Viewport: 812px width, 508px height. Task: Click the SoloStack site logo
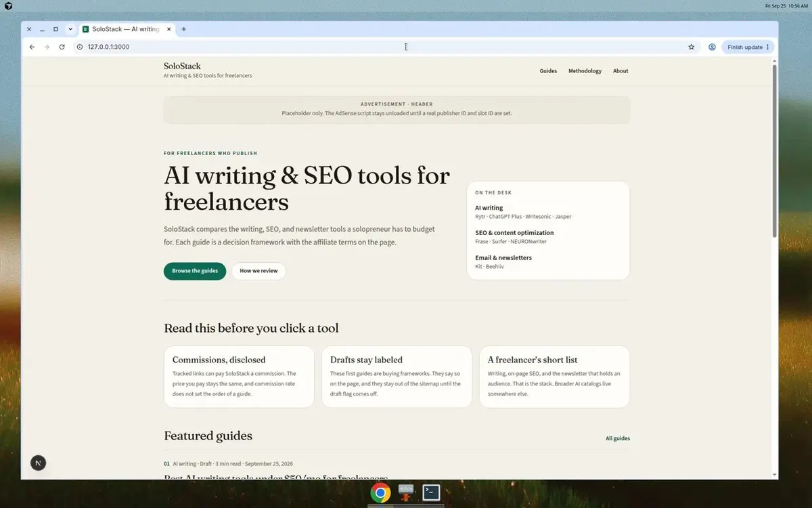tap(182, 66)
